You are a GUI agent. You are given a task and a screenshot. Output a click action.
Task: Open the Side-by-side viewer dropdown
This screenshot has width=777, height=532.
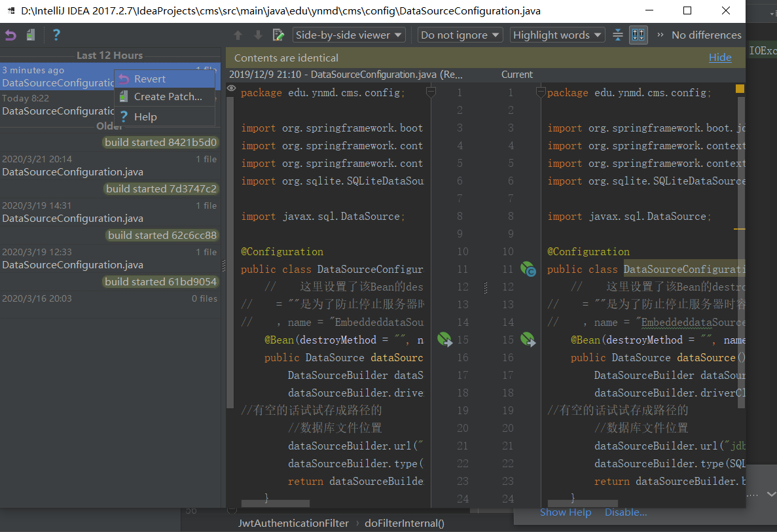click(x=349, y=35)
